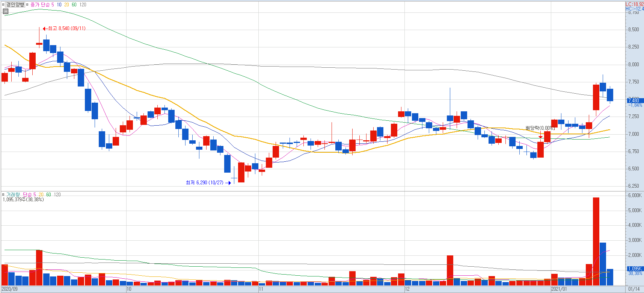
Task: Select the 종가 단순 moving average label
Action: 40,5
